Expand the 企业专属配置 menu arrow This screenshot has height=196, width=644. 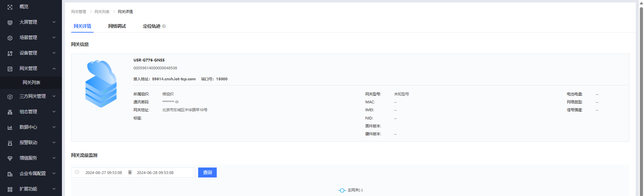(54, 173)
